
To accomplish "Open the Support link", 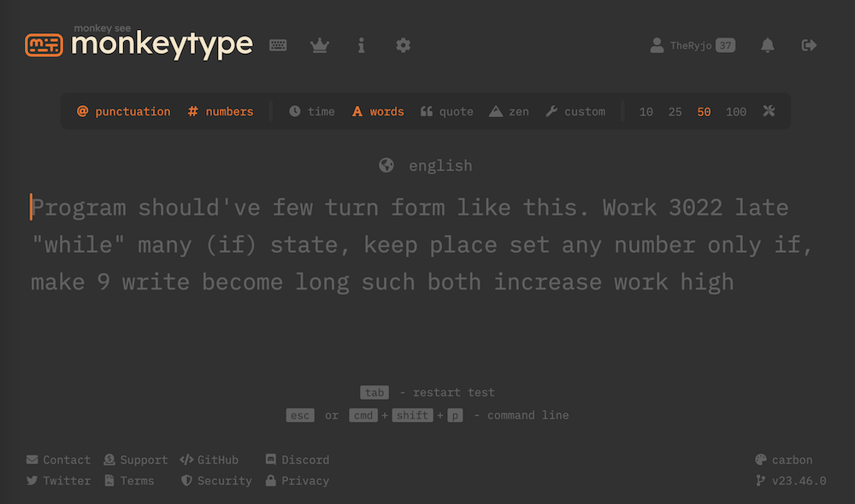I will [x=136, y=460].
